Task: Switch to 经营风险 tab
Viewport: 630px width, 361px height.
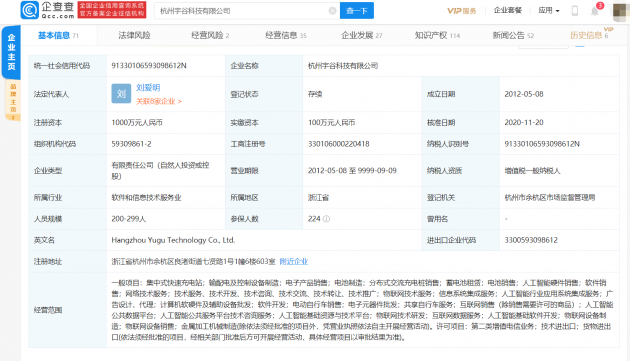Action: (210, 35)
